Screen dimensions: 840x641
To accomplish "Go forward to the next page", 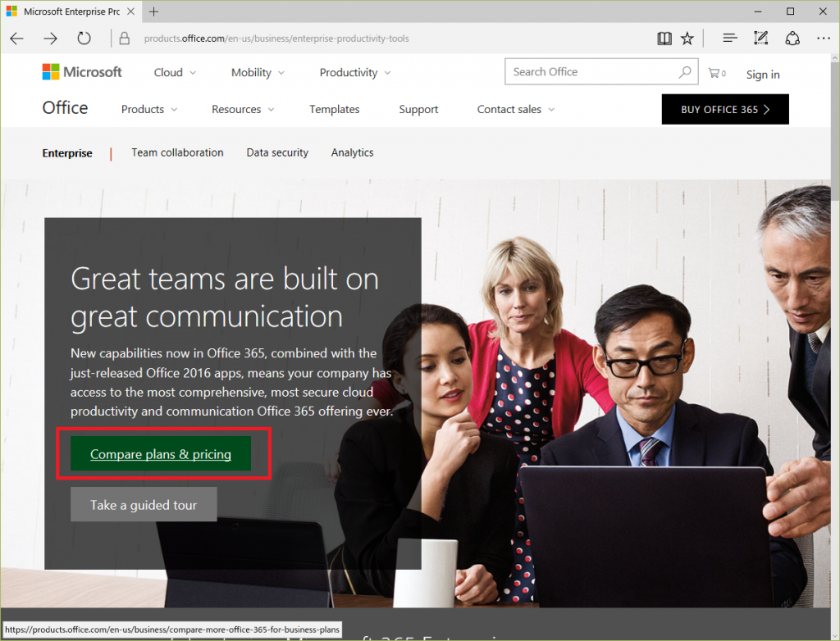I will pos(50,39).
